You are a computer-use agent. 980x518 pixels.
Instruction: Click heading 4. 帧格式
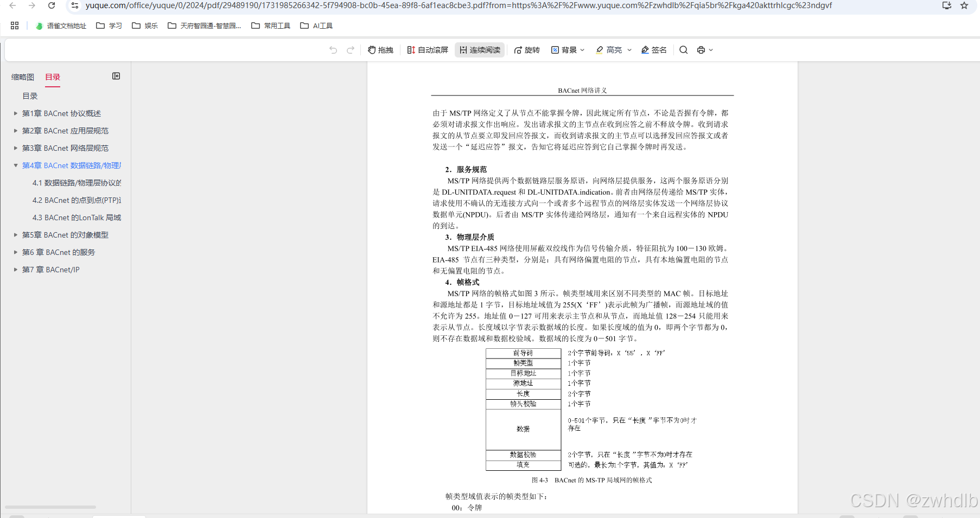click(462, 282)
